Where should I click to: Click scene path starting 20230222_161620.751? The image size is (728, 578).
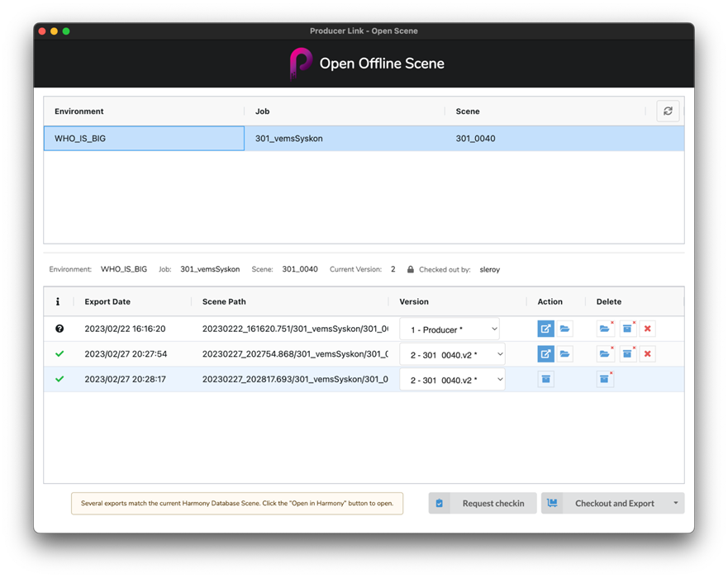click(295, 329)
